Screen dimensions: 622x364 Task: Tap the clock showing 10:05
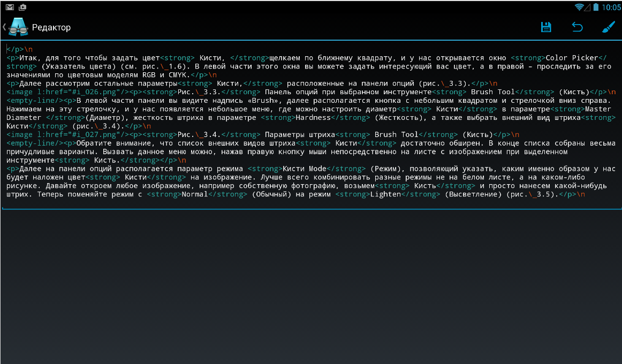click(611, 7)
